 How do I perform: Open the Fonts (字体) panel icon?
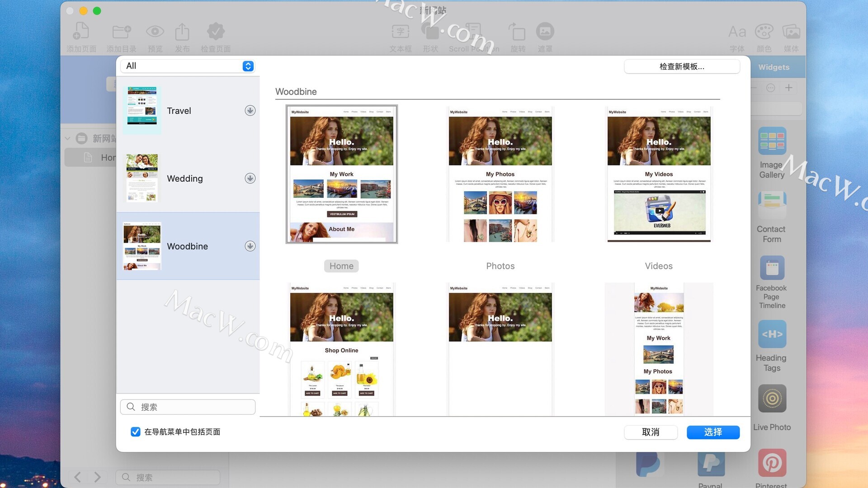click(x=737, y=32)
